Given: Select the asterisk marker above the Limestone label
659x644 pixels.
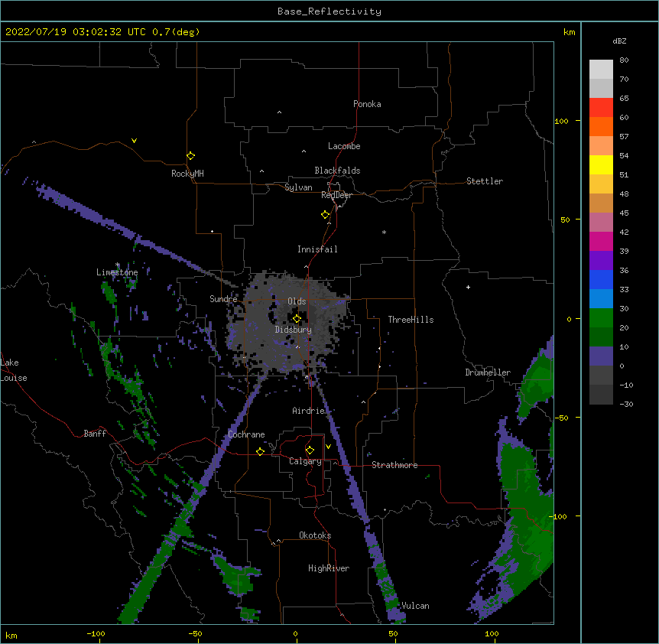Looking at the screenshot, I should tap(118, 265).
